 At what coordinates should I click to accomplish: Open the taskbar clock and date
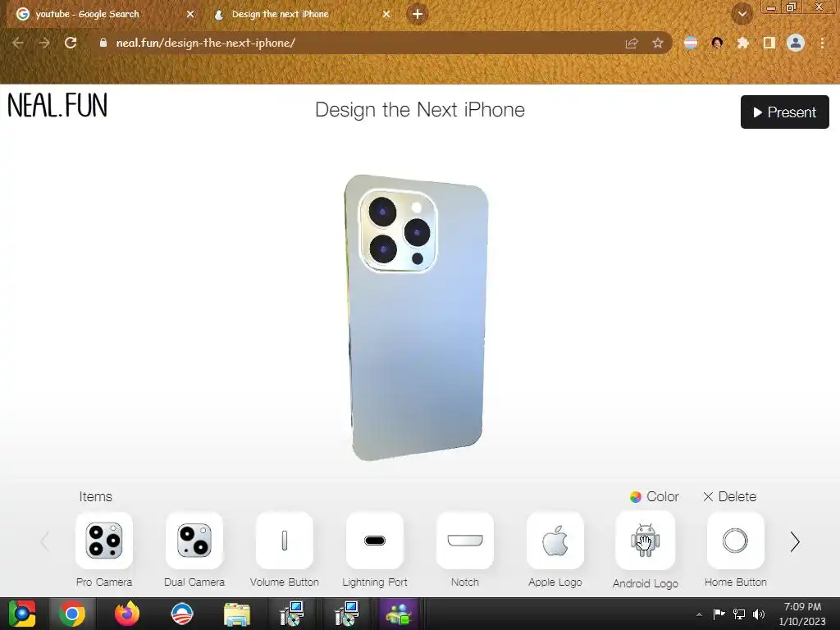(802, 614)
